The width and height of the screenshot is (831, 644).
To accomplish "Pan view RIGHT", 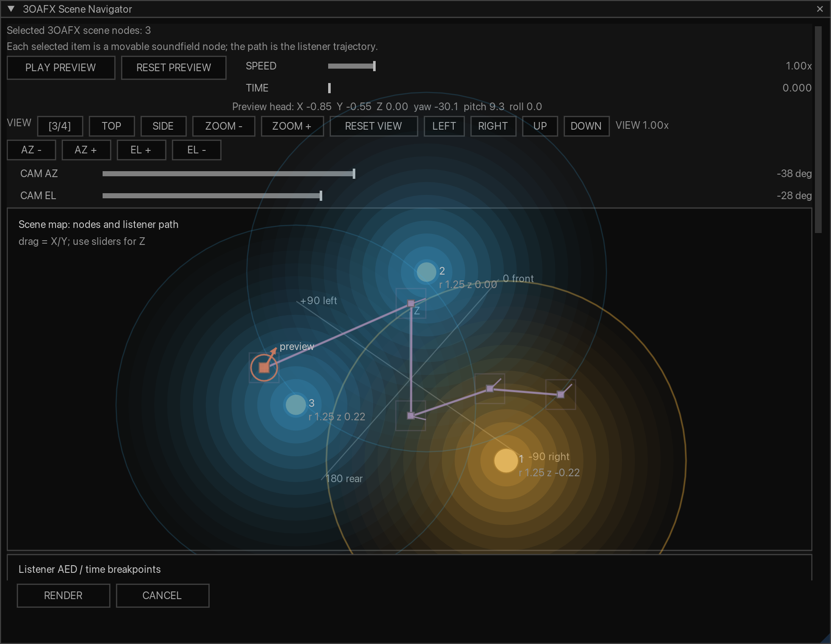I will pos(493,126).
